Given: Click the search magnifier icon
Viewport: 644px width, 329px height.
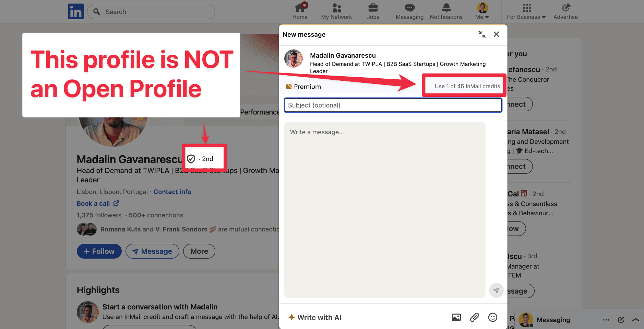Looking at the screenshot, I should pos(97,12).
